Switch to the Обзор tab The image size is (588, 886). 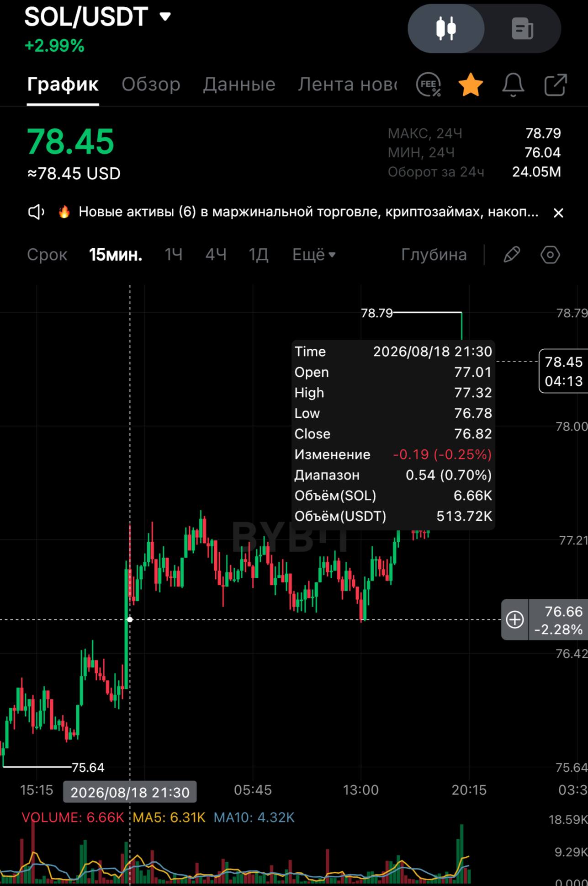[x=151, y=85]
